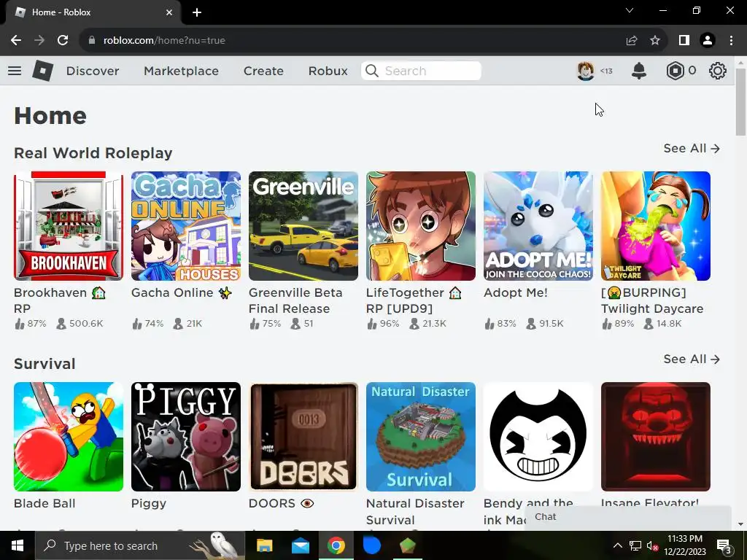Open Gacha Online title link
This screenshot has height=560, width=747.
pyautogui.click(x=182, y=292)
